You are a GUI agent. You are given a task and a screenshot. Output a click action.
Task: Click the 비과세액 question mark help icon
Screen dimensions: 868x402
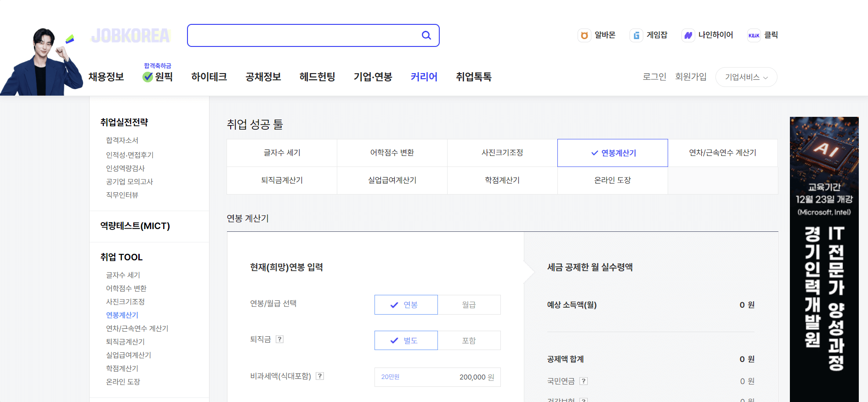(320, 376)
